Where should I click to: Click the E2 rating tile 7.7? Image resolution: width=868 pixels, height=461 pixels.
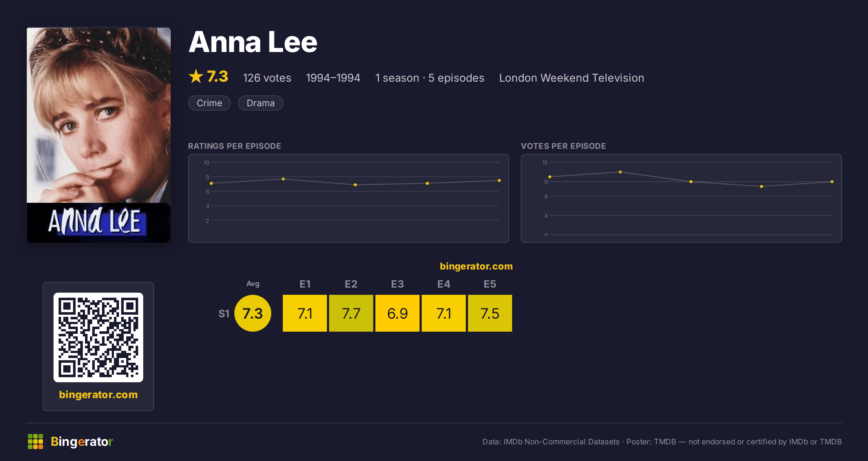point(351,313)
